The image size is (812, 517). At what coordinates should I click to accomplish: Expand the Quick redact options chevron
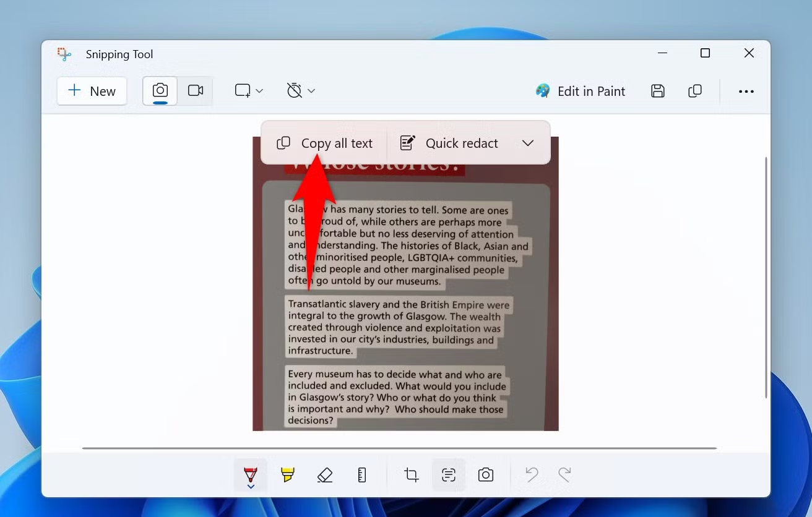(x=528, y=143)
